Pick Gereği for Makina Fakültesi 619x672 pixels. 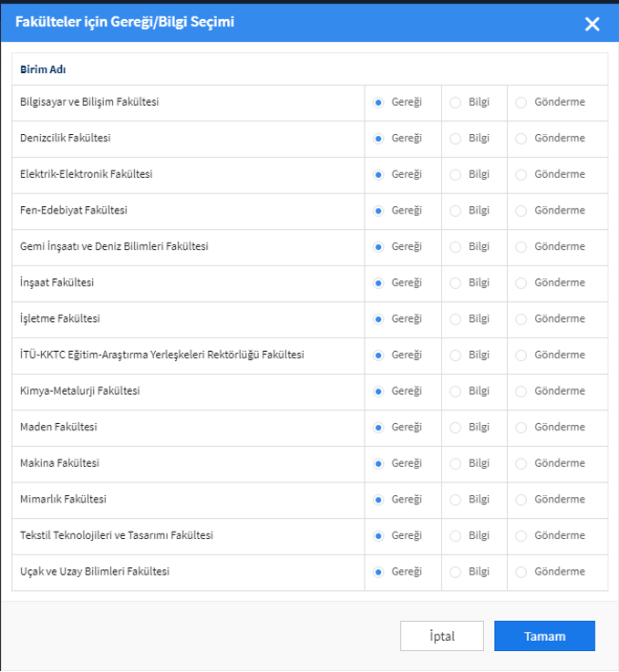(x=378, y=464)
